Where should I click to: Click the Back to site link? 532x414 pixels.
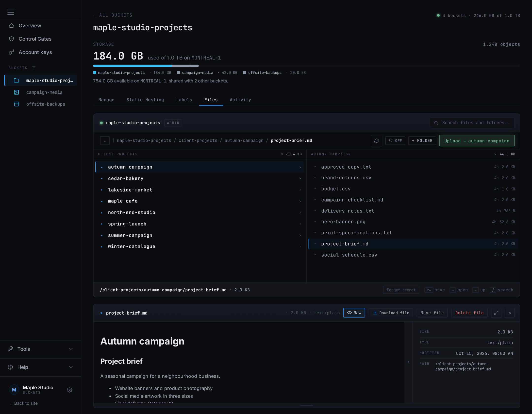click(x=24, y=403)
